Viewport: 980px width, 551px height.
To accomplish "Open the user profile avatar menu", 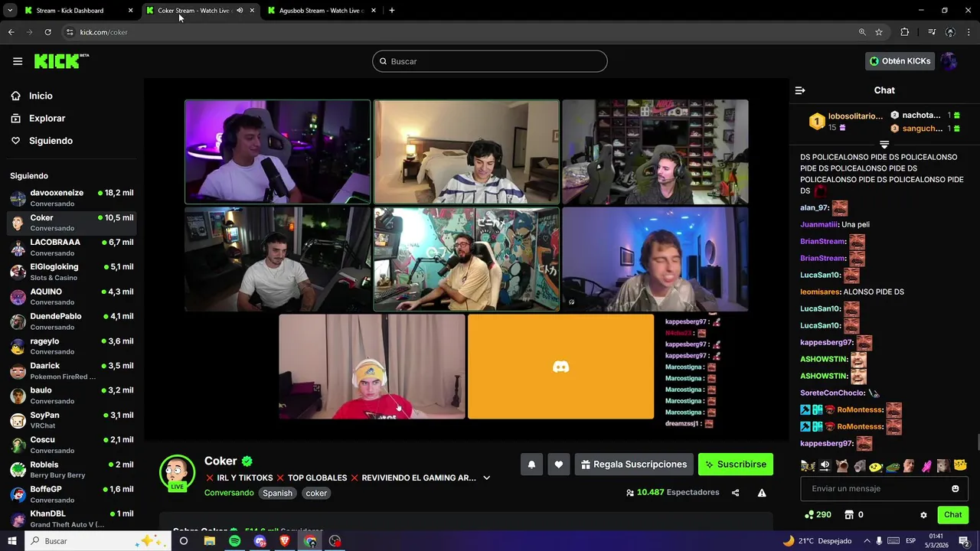I will tap(949, 61).
